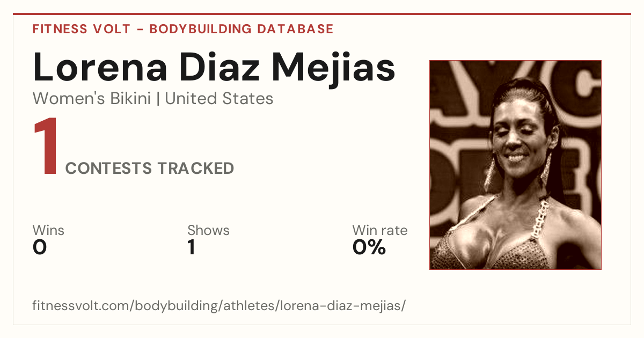The image size is (644, 338).
Task: Click the Win rate label
Action: coord(380,231)
